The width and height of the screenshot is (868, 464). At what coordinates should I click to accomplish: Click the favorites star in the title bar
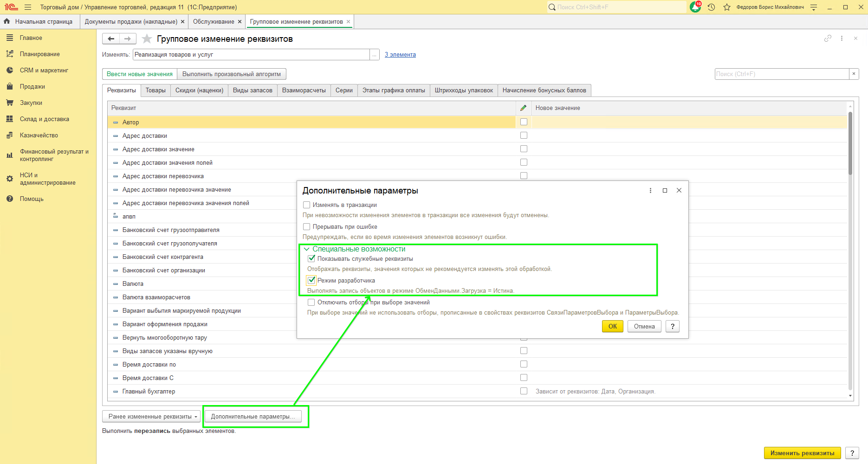727,7
